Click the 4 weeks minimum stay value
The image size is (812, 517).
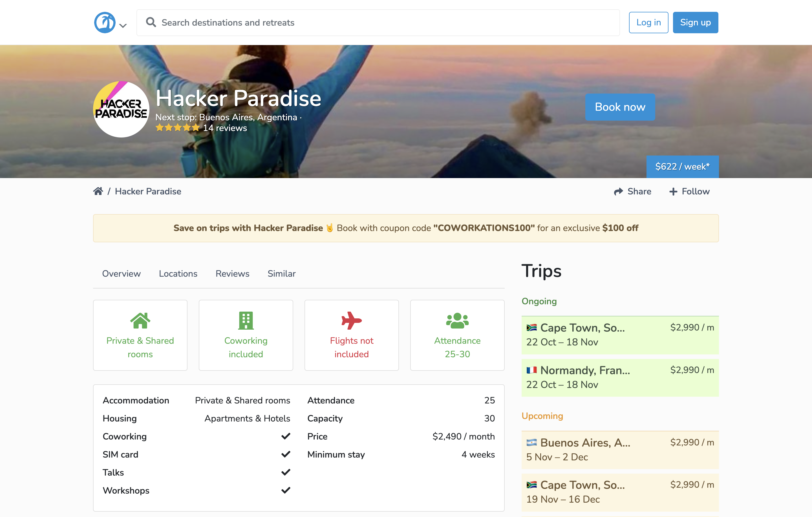pos(478,454)
